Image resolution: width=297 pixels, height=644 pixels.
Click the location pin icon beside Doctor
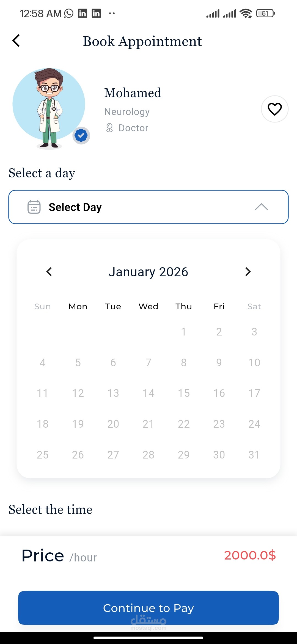(x=109, y=128)
